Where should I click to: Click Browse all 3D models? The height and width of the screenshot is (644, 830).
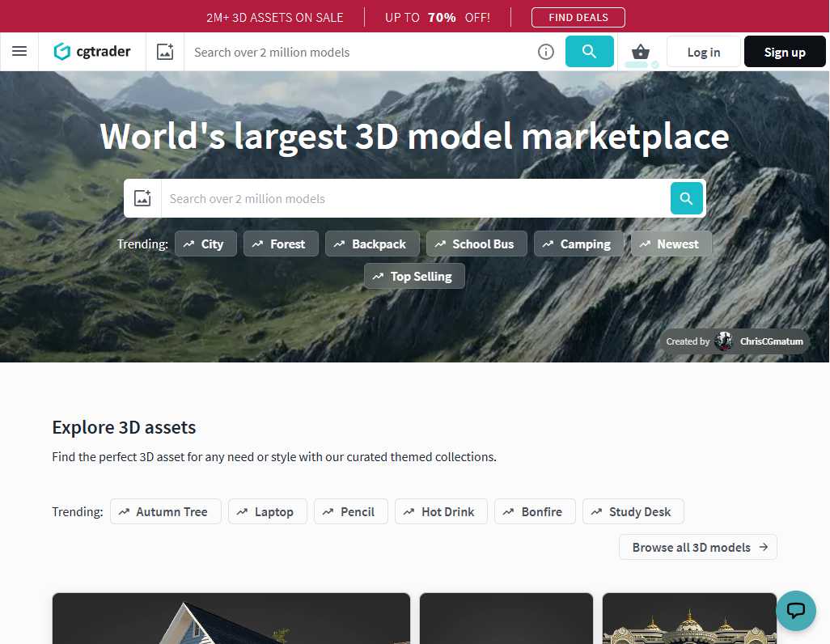tap(697, 547)
